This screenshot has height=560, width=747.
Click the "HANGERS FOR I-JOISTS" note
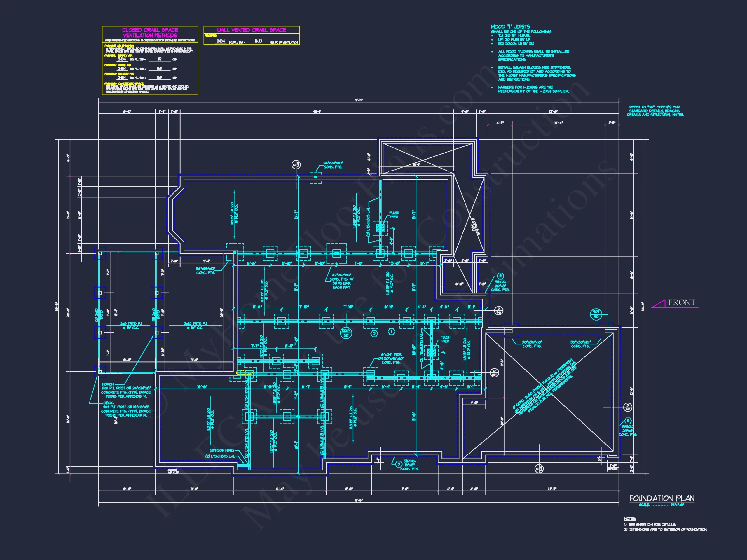tap(533, 89)
